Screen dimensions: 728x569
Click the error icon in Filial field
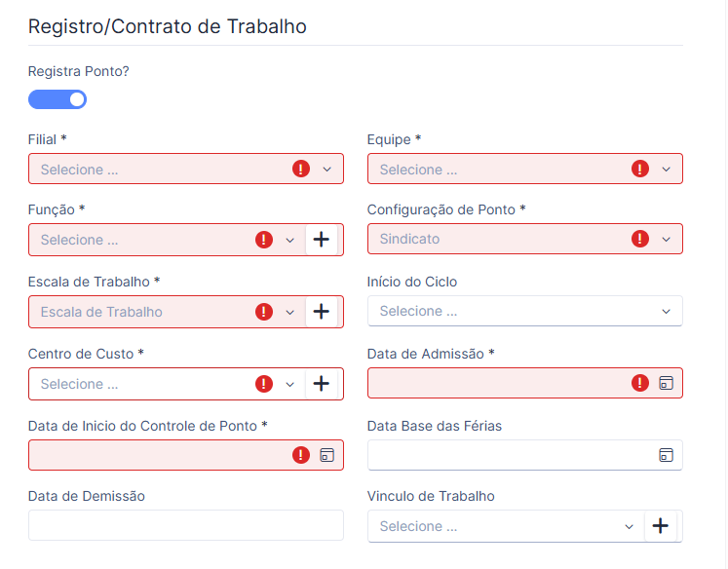click(x=301, y=169)
